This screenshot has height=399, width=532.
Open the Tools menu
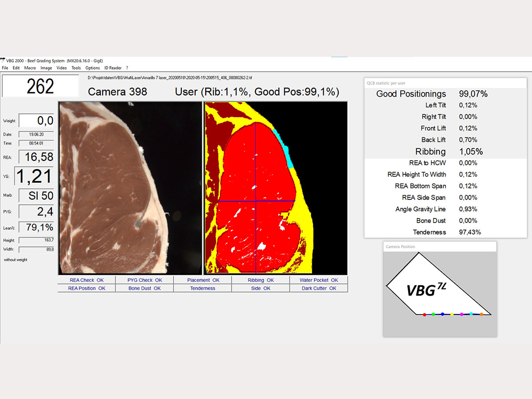(76, 68)
